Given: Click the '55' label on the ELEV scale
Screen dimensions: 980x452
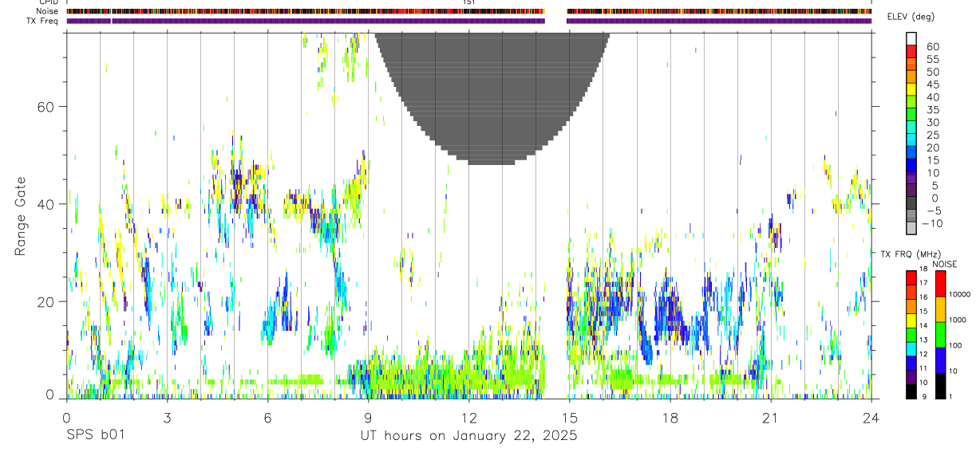Looking at the screenshot, I should click(x=932, y=60).
